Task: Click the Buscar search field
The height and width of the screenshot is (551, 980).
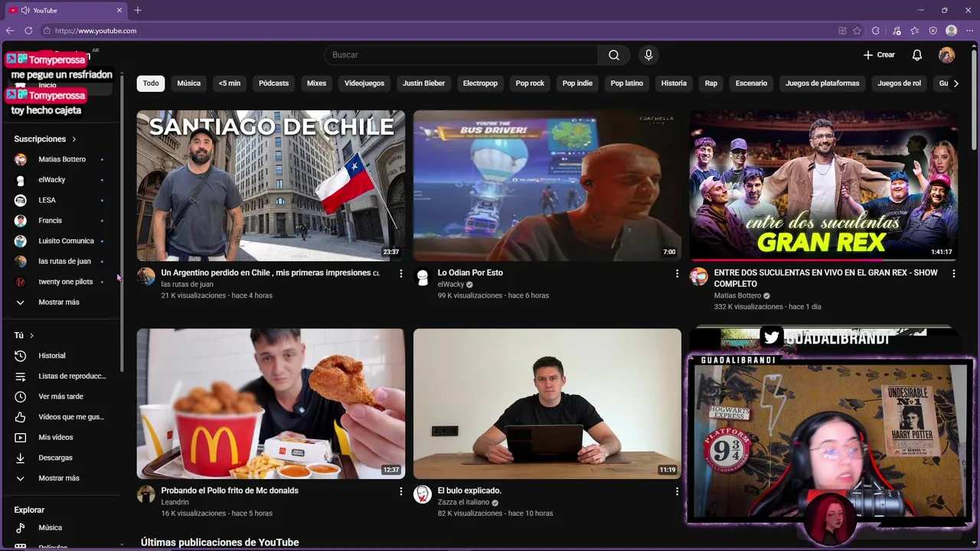Action: coord(461,55)
